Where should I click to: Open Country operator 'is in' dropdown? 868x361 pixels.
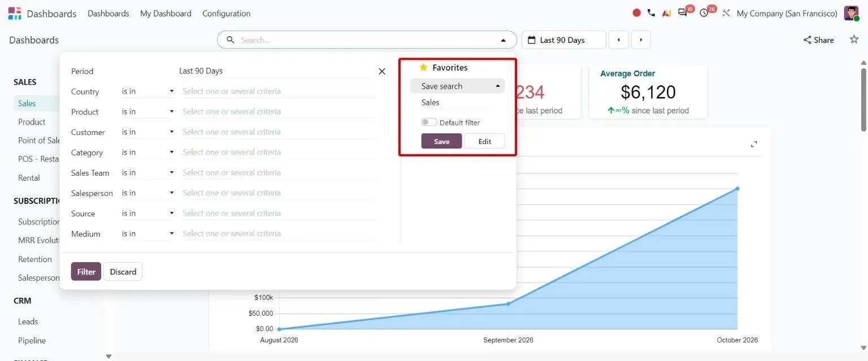point(148,91)
